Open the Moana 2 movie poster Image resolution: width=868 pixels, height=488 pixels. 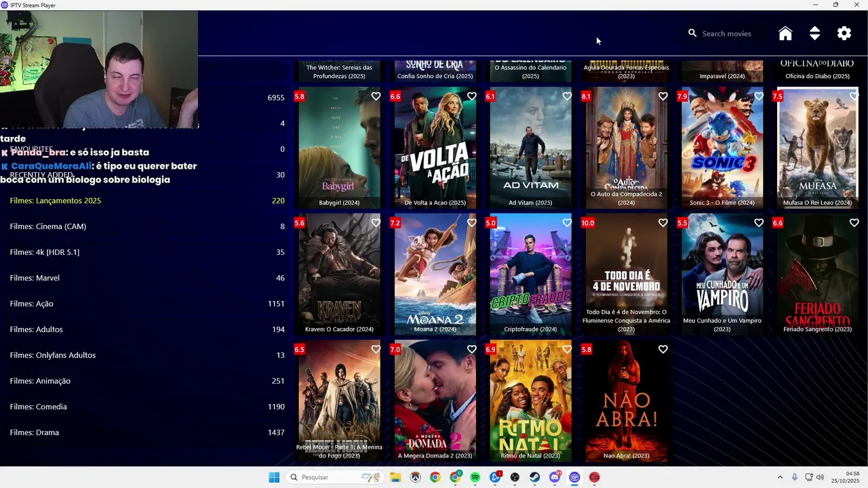435,274
